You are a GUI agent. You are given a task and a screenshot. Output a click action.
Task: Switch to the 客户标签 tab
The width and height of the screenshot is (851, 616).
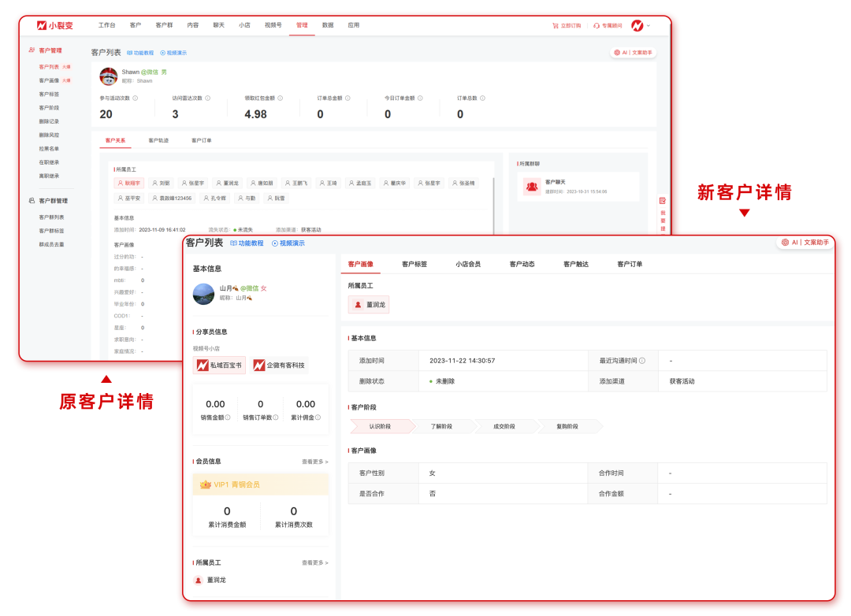414,264
